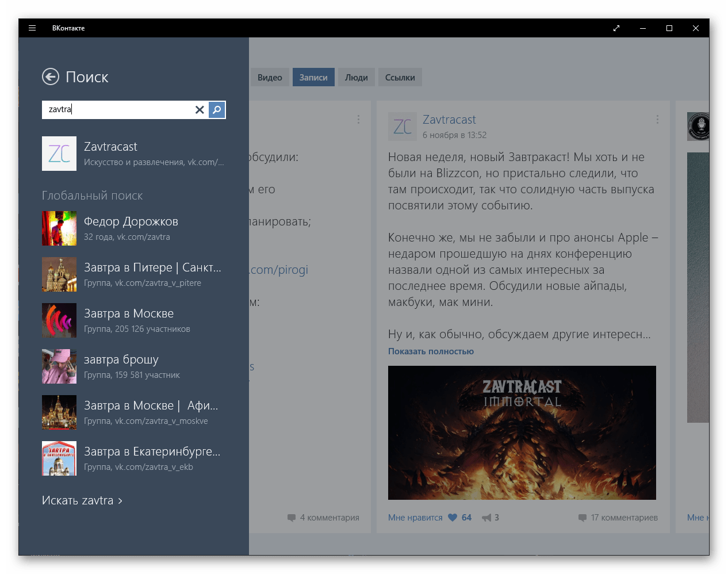Share post with megaphone icon
Image resolution: width=728 pixels, height=574 pixels.
click(486, 518)
